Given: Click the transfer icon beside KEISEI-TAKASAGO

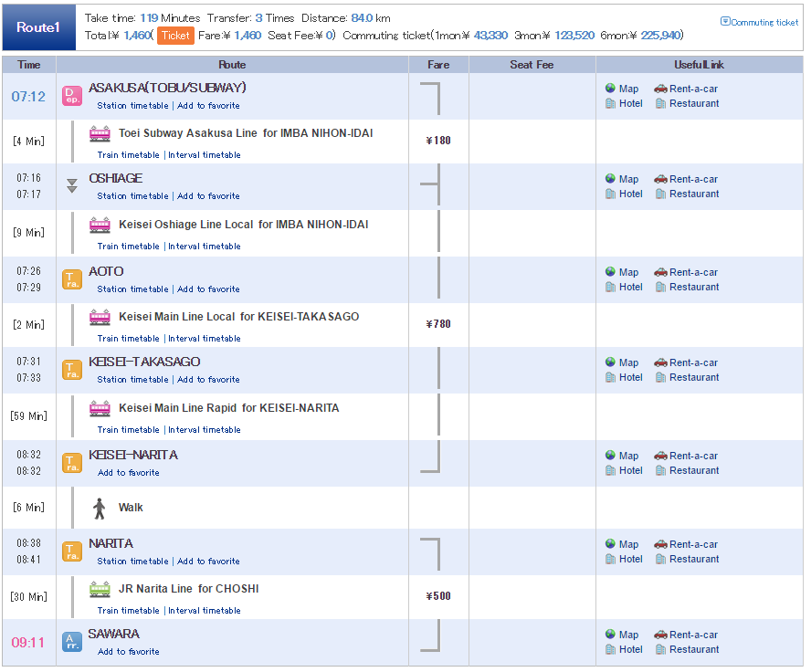Looking at the screenshot, I should click(72, 370).
